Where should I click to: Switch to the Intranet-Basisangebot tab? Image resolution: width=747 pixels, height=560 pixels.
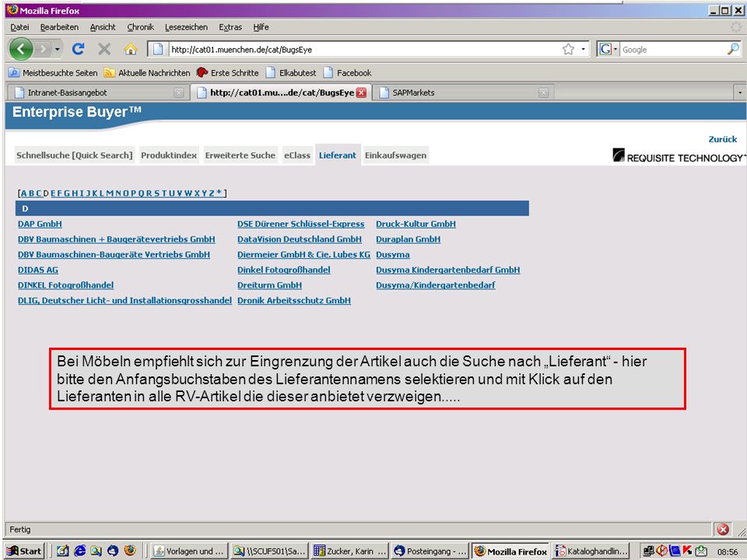click(x=96, y=93)
